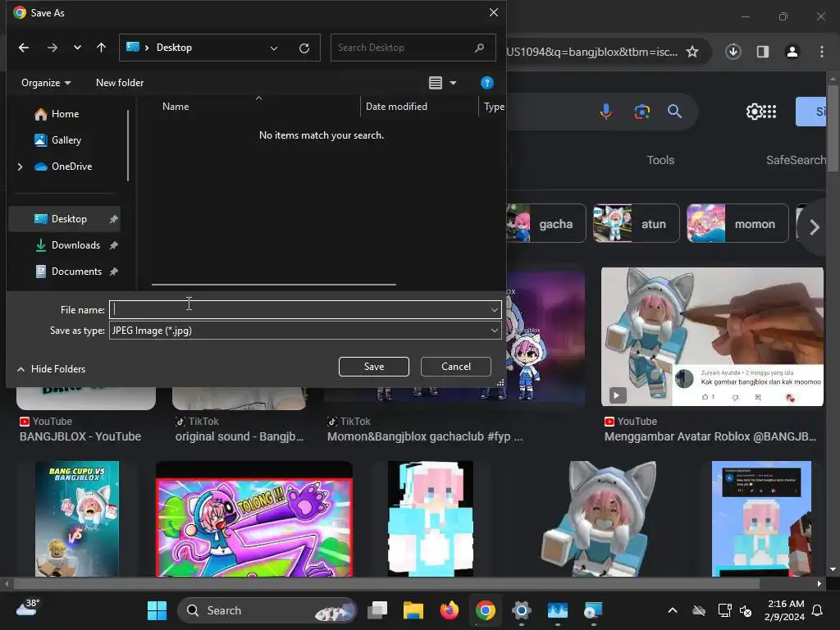
Task: Open Firefox from taskbar
Action: point(449,610)
